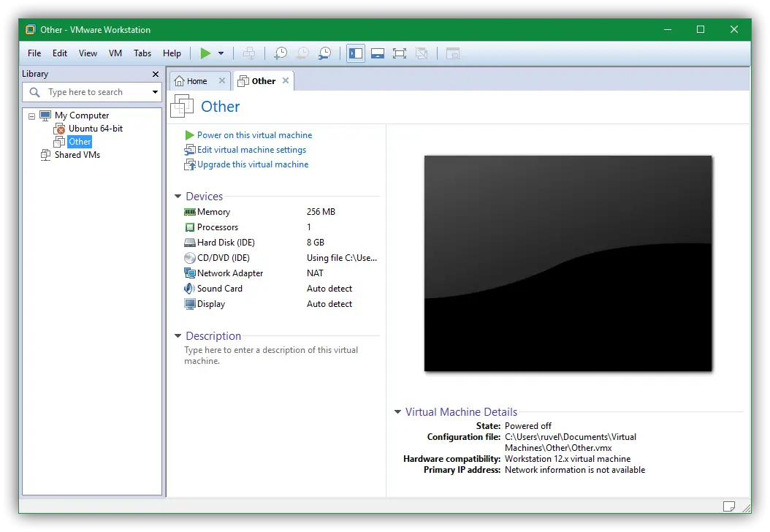This screenshot has width=770, height=532.
Task: Collapse the Devices section
Action: 178,197
